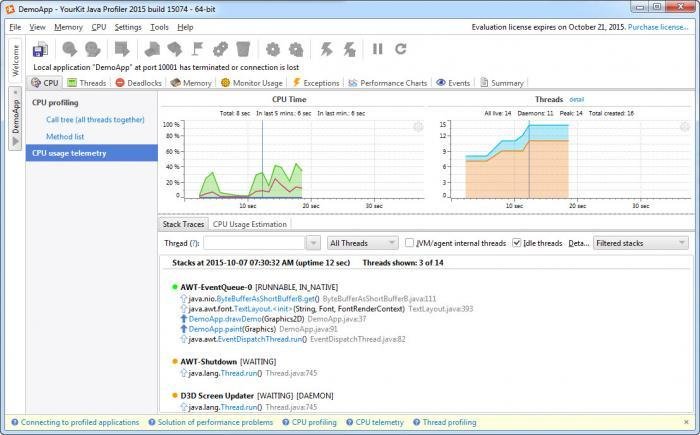Click the flag toolbar icon

click(x=197, y=49)
